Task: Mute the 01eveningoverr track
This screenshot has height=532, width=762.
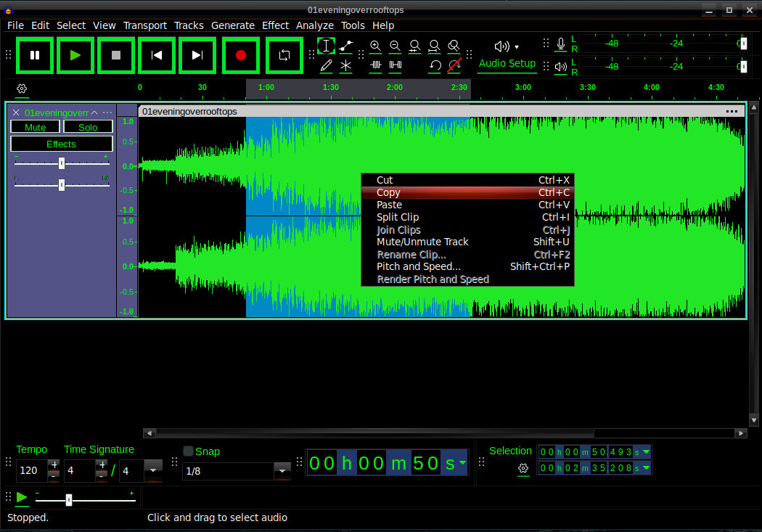Action: coord(35,127)
